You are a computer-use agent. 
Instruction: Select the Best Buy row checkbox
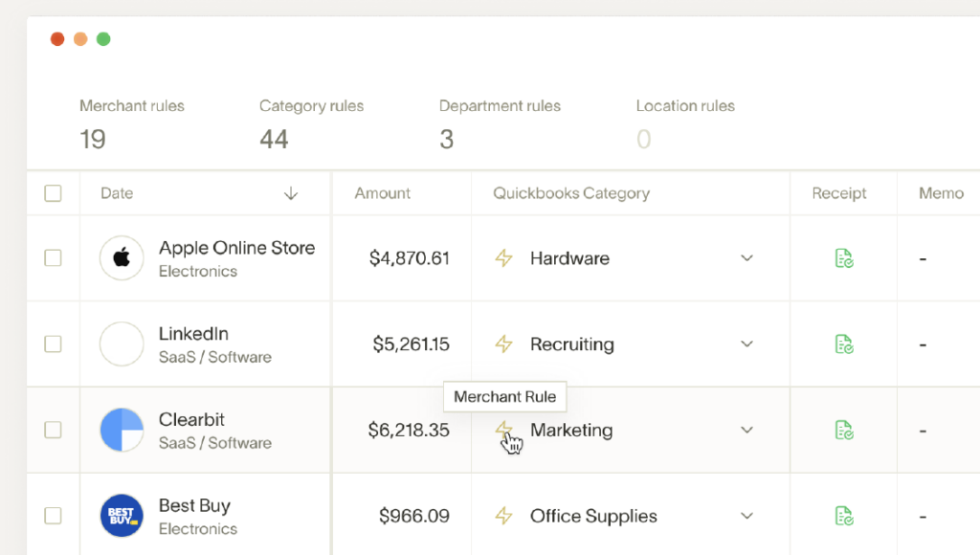54,516
